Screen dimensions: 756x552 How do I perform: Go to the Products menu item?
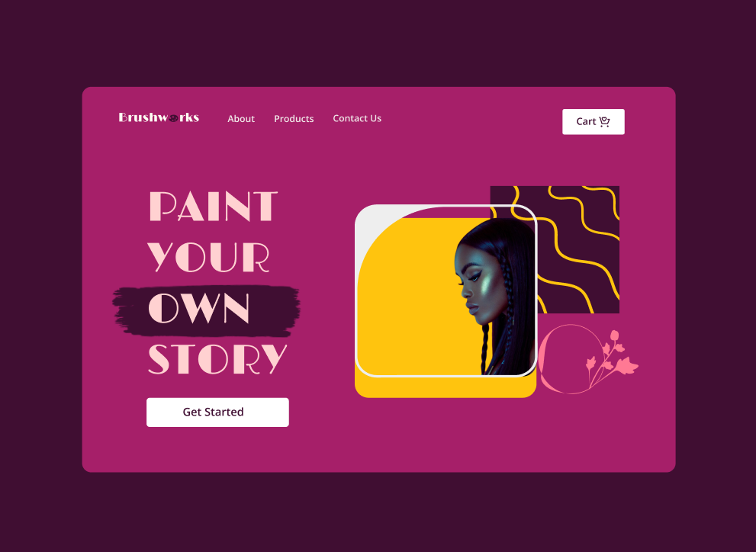(x=294, y=118)
